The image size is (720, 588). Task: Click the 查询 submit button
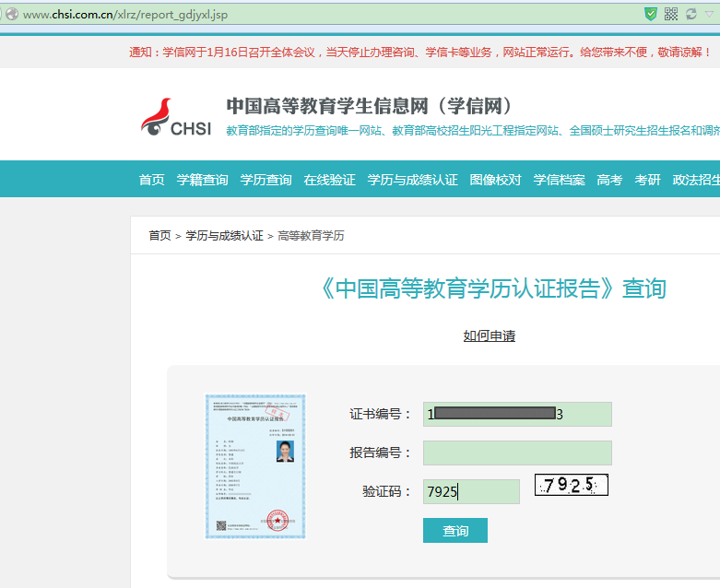pyautogui.click(x=455, y=530)
